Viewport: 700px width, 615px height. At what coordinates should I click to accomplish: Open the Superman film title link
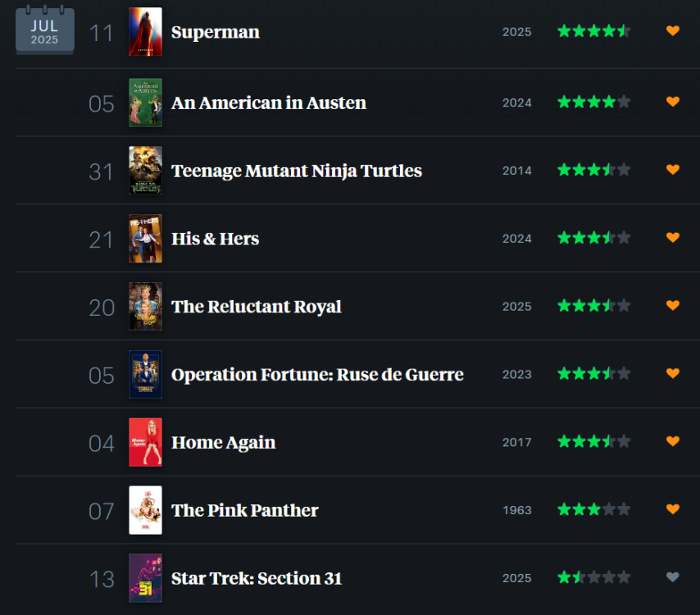pos(215,32)
